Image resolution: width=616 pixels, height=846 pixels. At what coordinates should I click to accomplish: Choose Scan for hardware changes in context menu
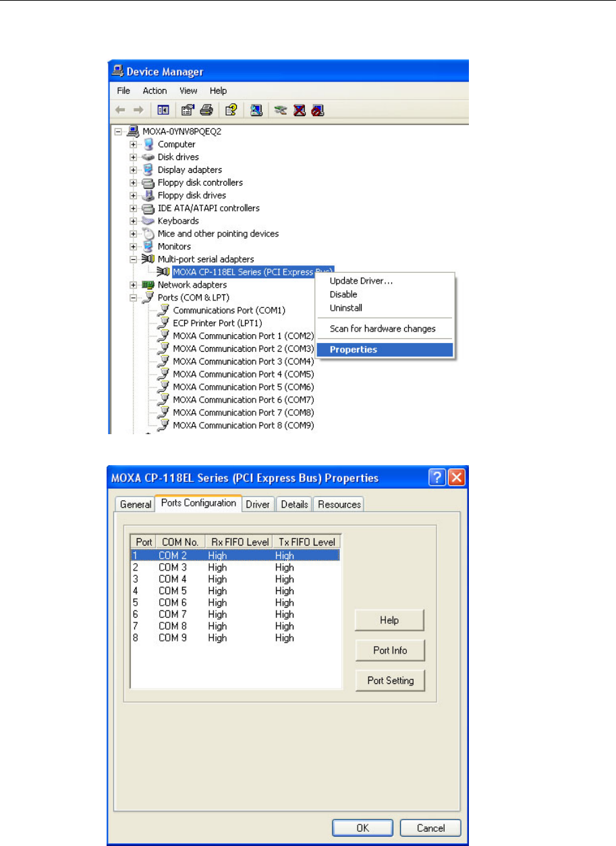[x=386, y=329]
